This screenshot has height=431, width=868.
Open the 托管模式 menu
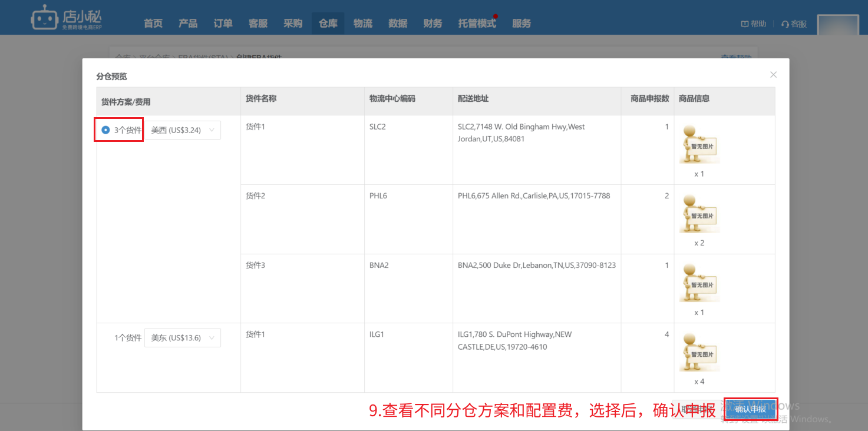pyautogui.click(x=477, y=24)
